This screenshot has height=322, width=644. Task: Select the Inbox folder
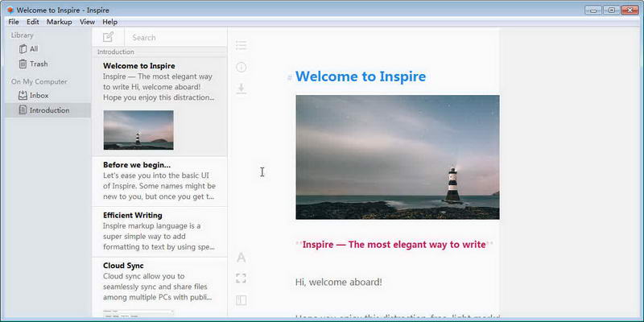point(48,95)
